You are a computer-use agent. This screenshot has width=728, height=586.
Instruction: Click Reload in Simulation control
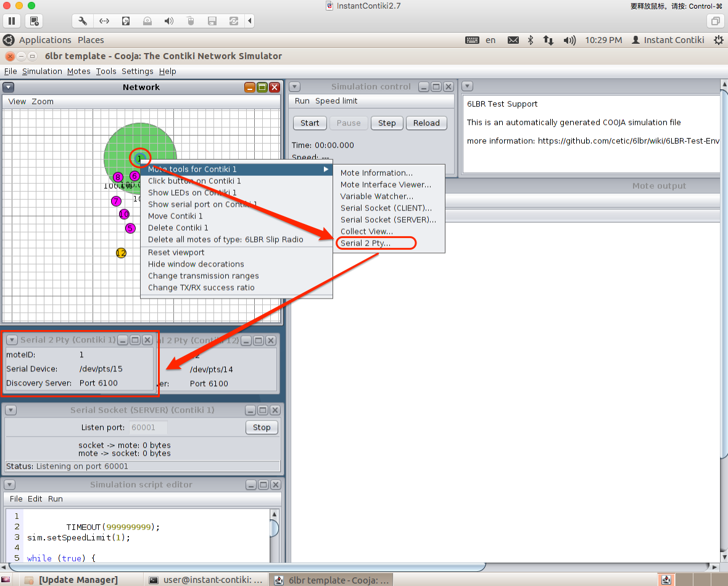426,123
